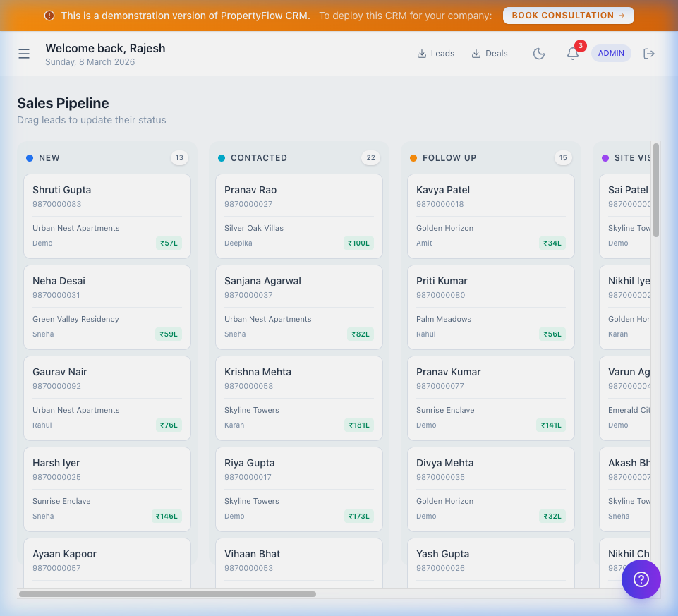Viewport: 678px width, 616px height.
Task: Click the warning icon in demo banner
Action: (x=49, y=16)
